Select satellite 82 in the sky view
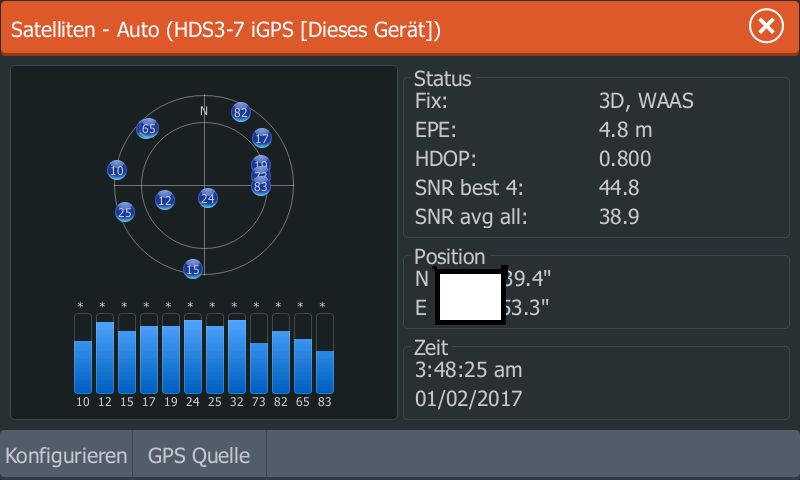Image resolution: width=800 pixels, height=480 pixels. [240, 112]
